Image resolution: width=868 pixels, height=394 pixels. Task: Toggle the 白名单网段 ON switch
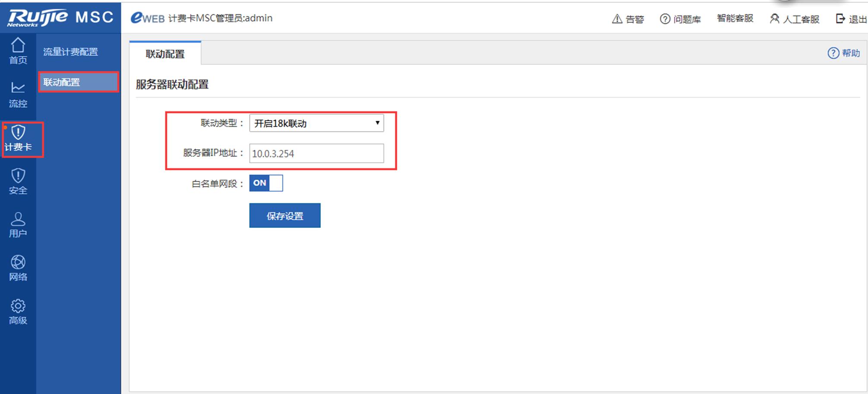click(x=266, y=183)
